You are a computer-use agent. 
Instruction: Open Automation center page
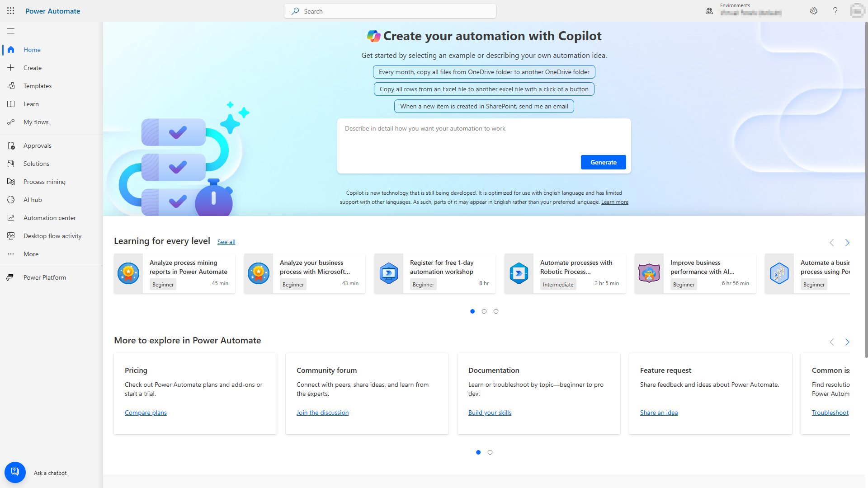tap(52, 218)
